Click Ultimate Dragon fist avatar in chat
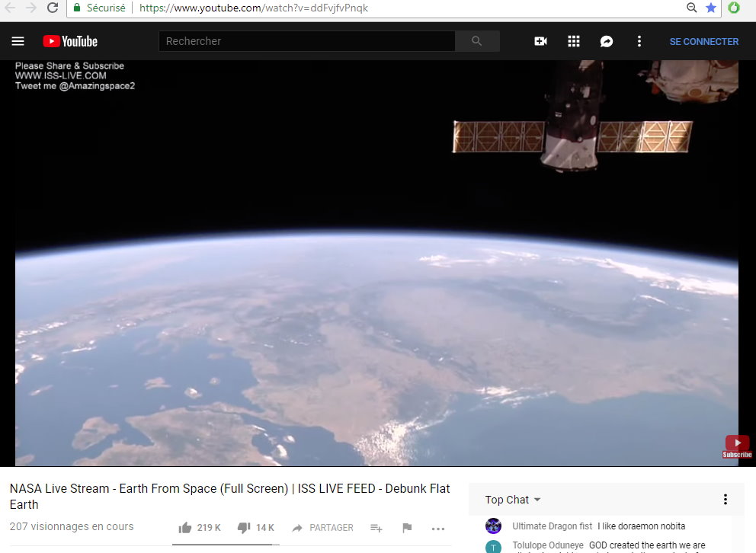Viewport: 756px width, 553px height. 493,526
